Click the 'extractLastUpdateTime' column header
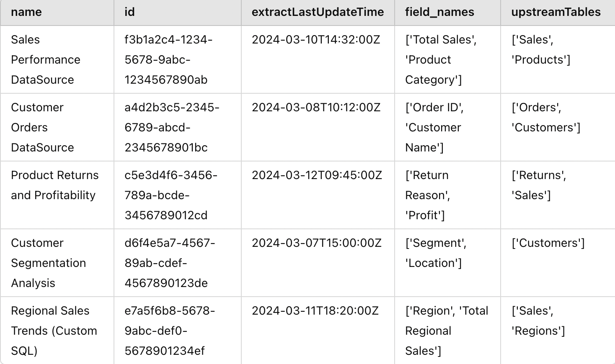This screenshot has height=364, width=615. pos(318,12)
